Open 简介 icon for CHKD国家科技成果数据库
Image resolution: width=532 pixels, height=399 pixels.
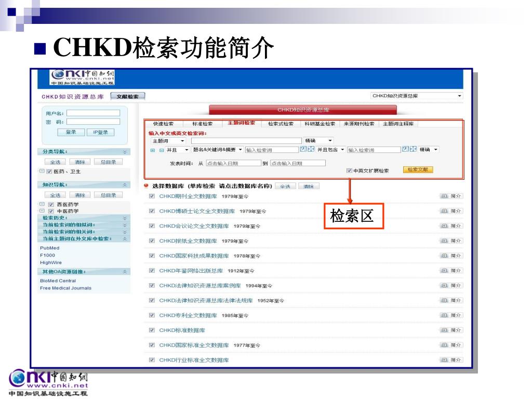pyautogui.click(x=444, y=256)
